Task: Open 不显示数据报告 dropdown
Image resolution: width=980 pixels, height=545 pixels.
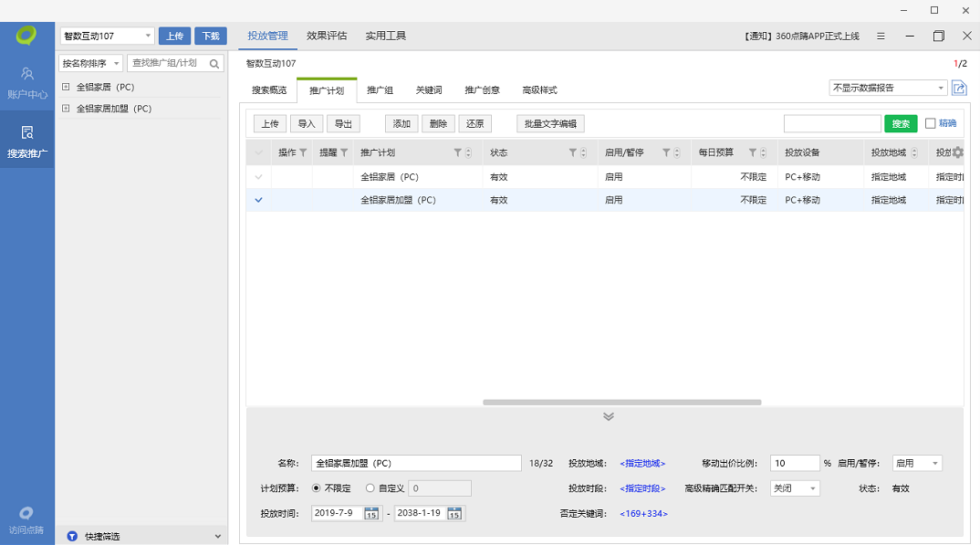Action: click(888, 88)
